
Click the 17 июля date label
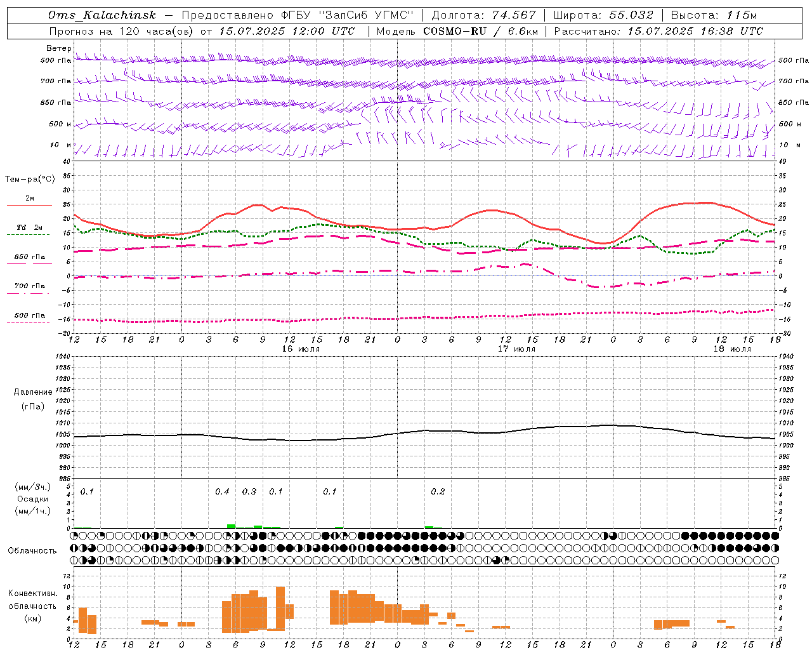pyautogui.click(x=516, y=348)
